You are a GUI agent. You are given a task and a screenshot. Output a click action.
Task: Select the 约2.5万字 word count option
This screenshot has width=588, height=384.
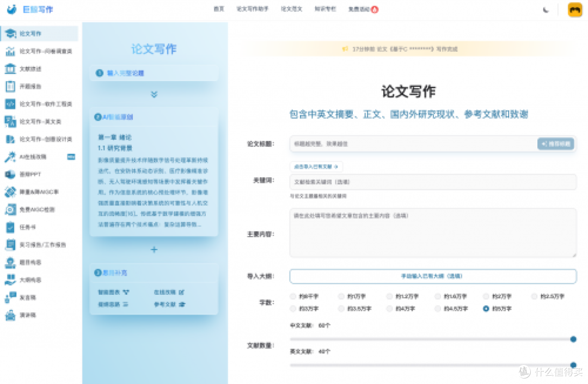[534, 296]
